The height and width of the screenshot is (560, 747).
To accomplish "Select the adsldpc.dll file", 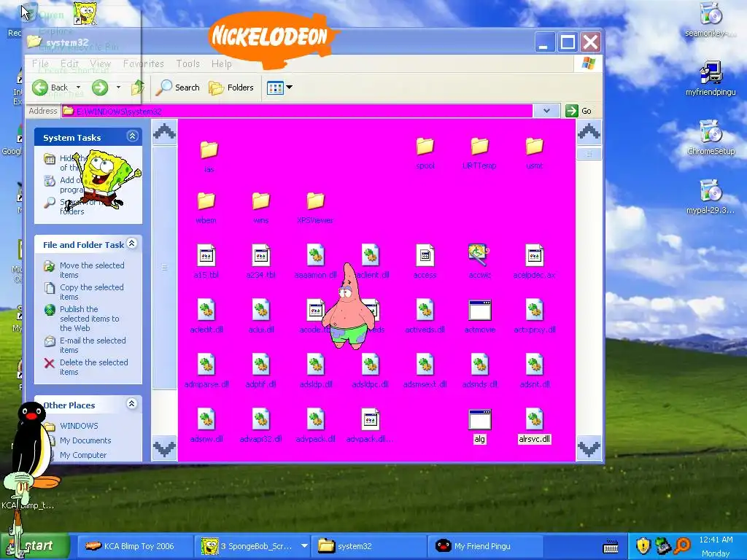I will (370, 371).
